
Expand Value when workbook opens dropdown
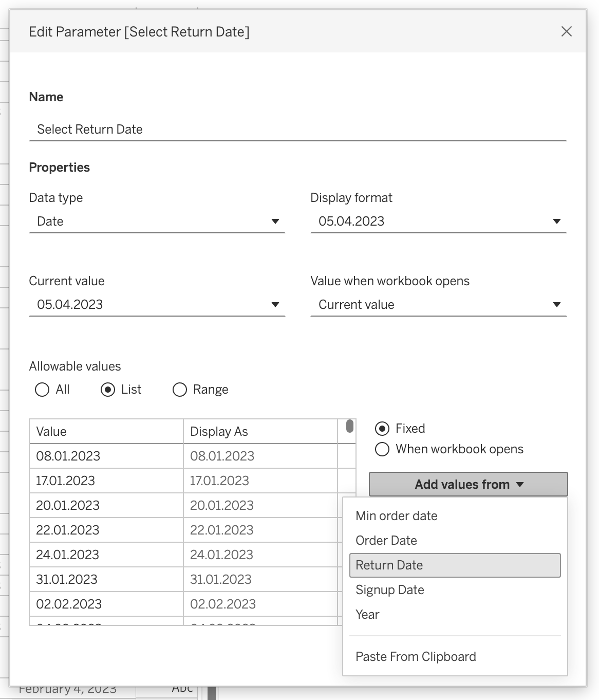(438, 305)
